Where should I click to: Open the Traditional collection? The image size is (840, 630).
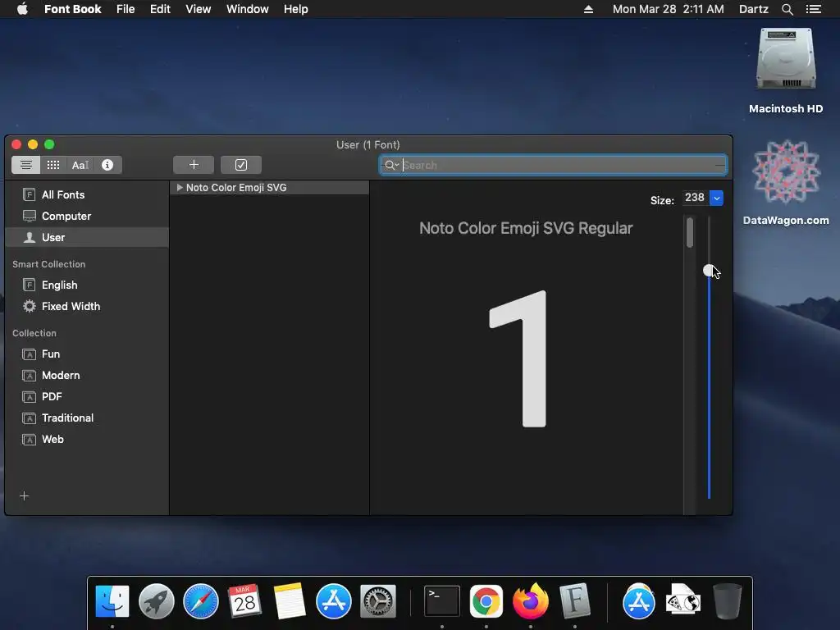coord(87,418)
